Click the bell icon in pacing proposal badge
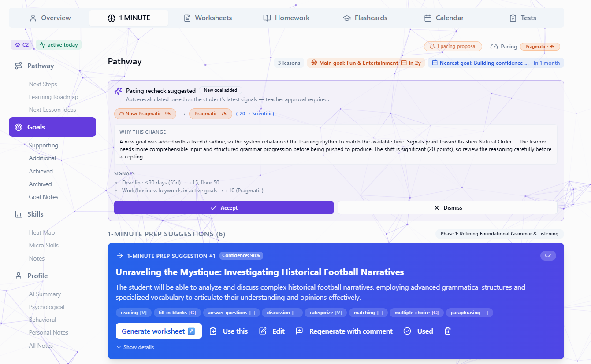 click(x=432, y=47)
